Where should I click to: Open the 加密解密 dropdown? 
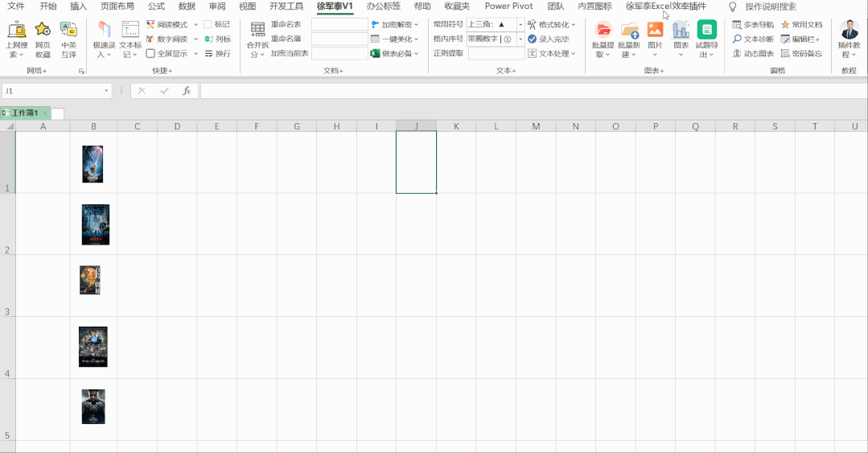395,24
